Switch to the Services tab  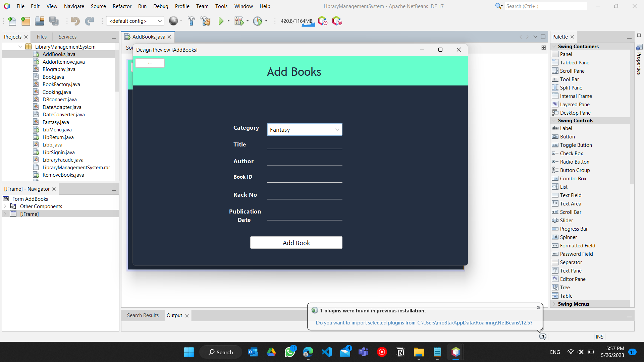tap(67, 37)
